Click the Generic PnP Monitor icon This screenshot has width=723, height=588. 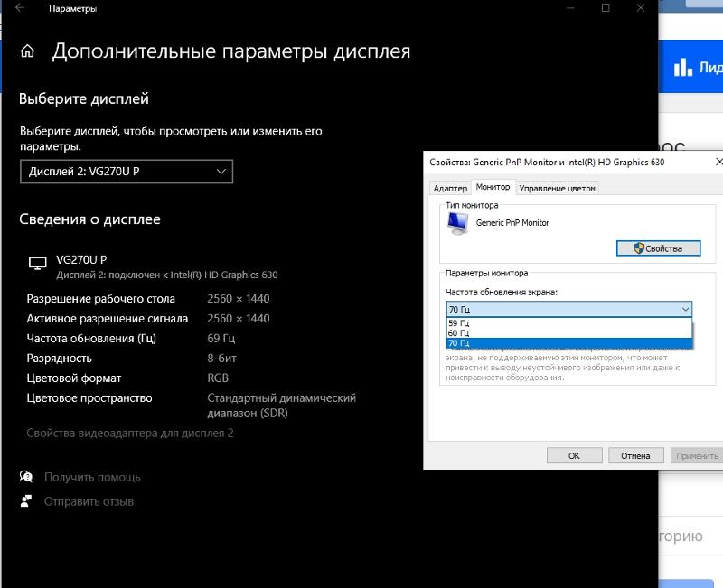coord(458,224)
